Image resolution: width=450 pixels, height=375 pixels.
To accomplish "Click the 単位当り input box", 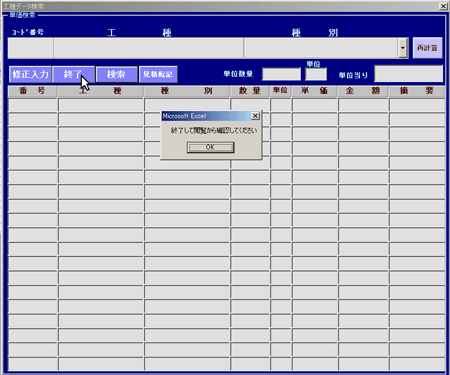I will click(x=409, y=74).
